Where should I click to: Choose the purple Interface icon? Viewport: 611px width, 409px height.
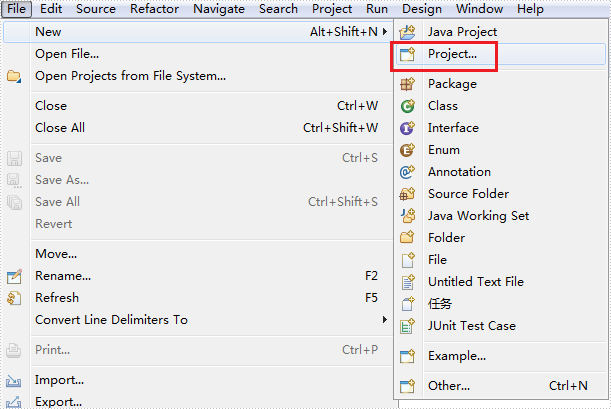(x=408, y=128)
